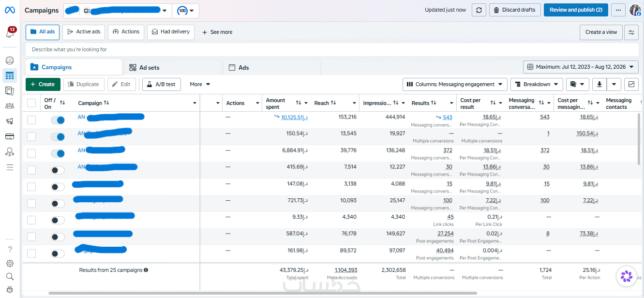This screenshot has height=298, width=644.
Task: Open the Account overview gauge icon
Action: click(x=10, y=60)
